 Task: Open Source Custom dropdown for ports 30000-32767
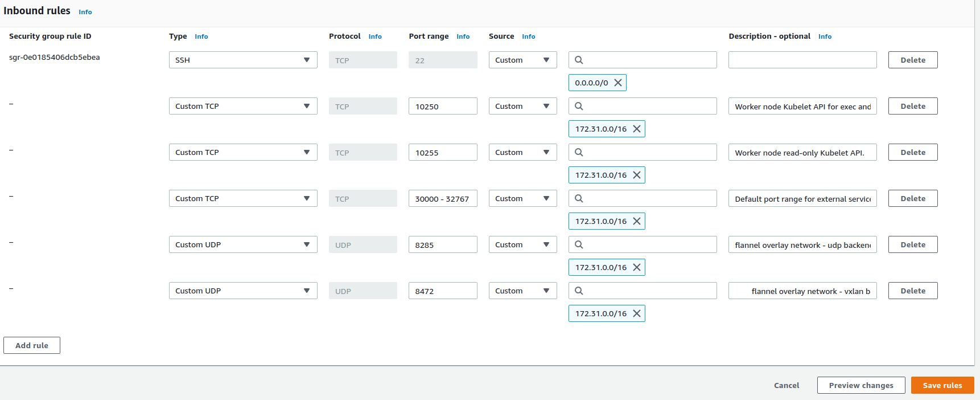522,198
